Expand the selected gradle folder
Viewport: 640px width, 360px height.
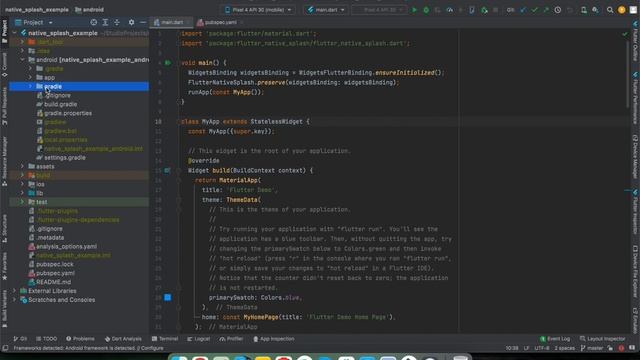[x=30, y=87]
